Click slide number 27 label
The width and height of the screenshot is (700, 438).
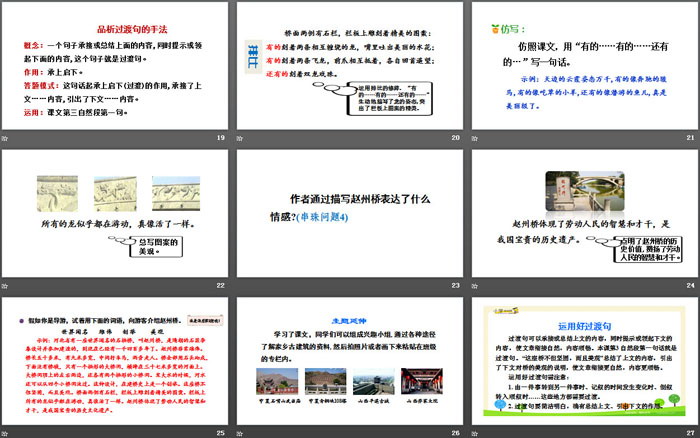[691, 433]
